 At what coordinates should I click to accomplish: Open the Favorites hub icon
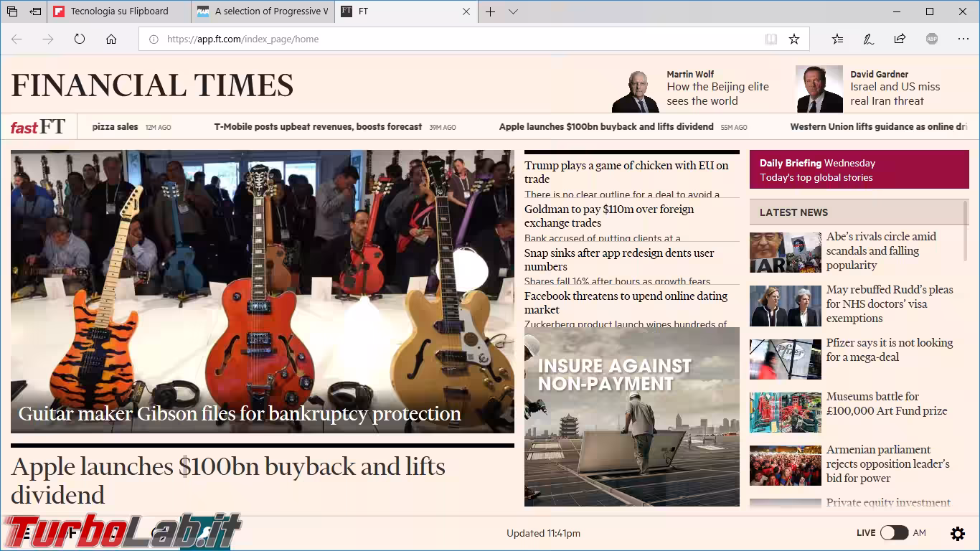tap(837, 39)
